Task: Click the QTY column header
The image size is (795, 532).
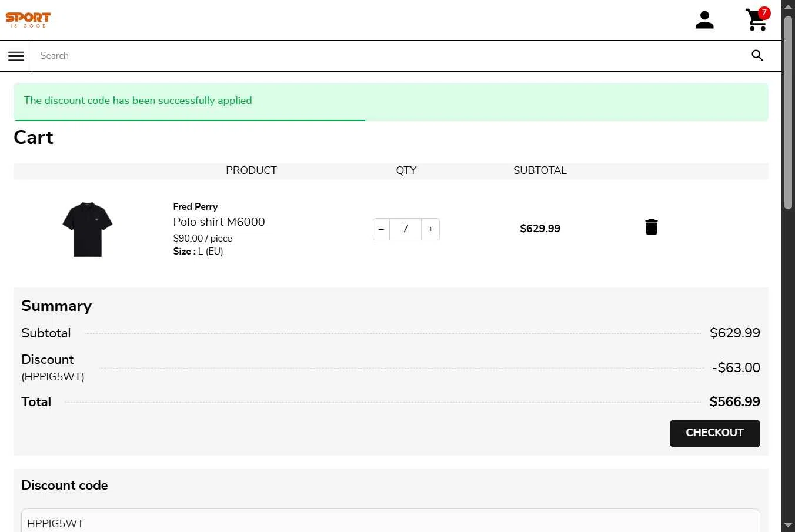Action: point(406,170)
